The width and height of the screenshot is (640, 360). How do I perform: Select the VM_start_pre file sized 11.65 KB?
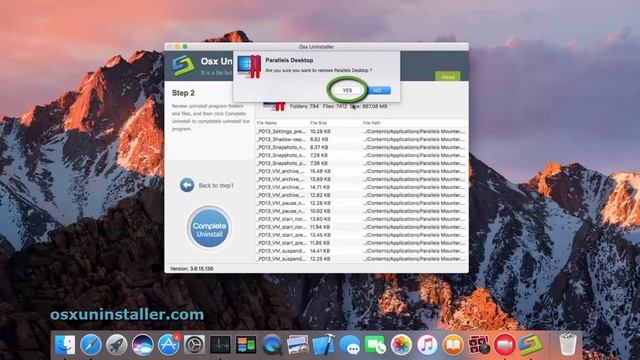tap(362, 243)
